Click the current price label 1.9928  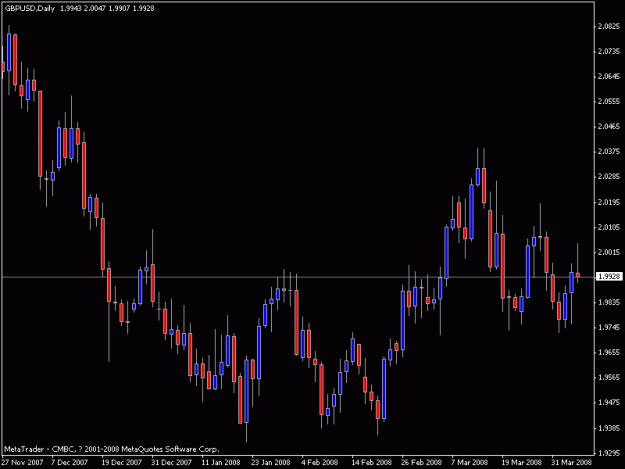coord(609,276)
